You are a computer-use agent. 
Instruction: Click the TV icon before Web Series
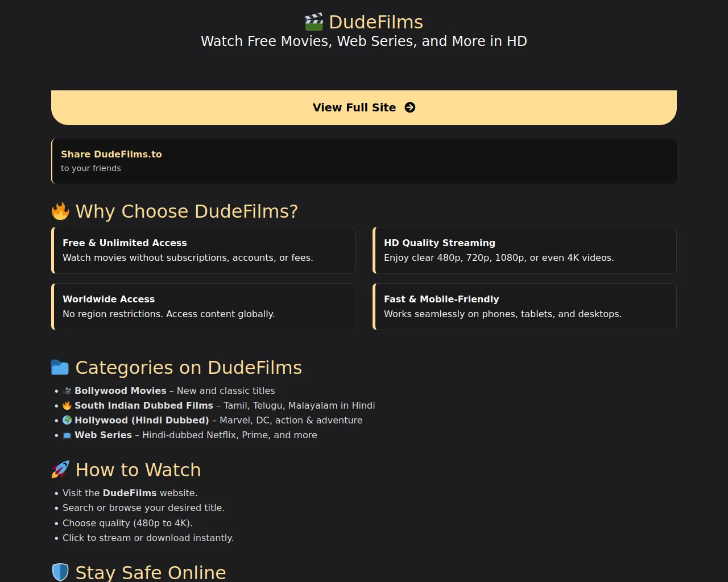click(67, 435)
